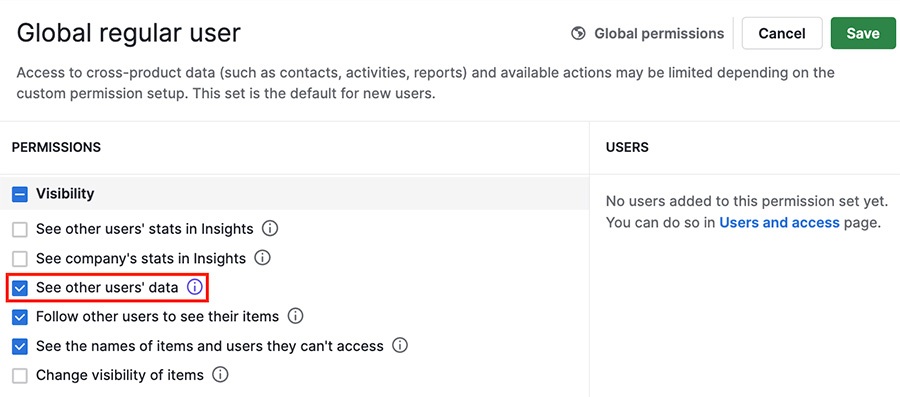Toggle the Visibility group select-all checkbox
The image size is (900, 397).
click(20, 194)
